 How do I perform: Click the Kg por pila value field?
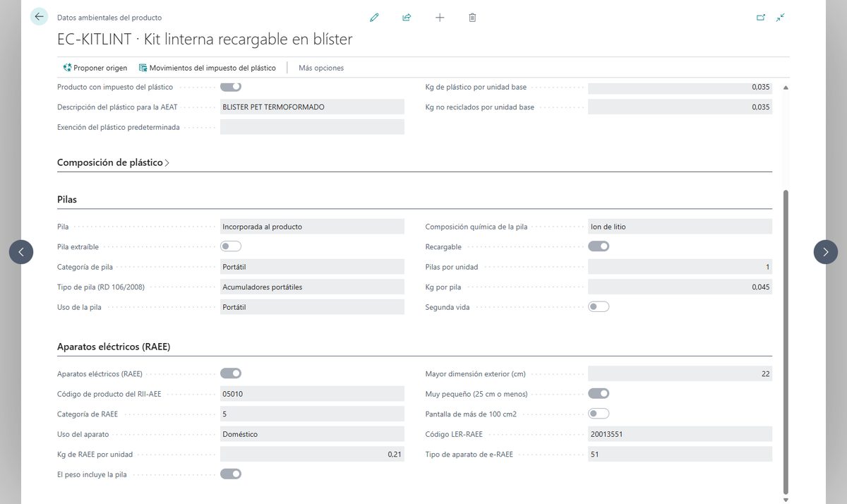pos(680,287)
